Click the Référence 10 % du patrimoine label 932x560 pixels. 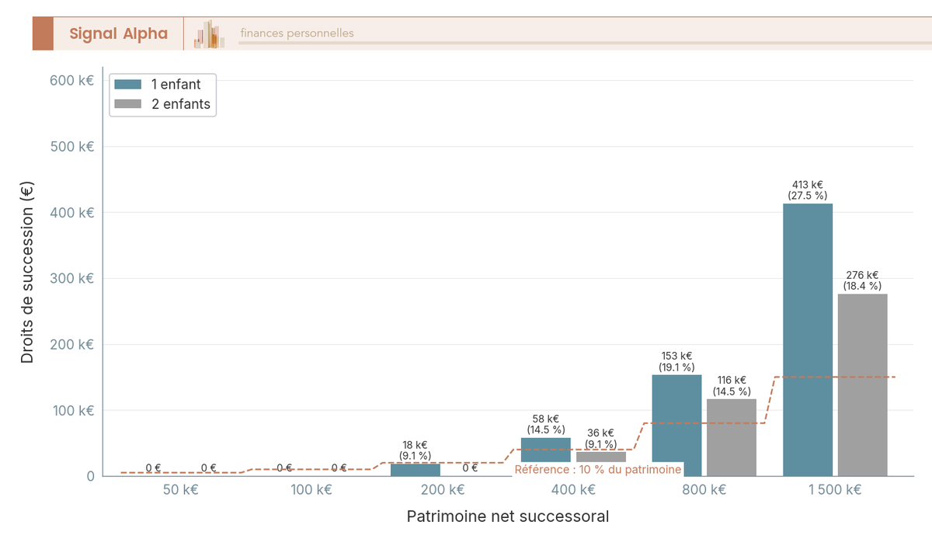point(598,469)
